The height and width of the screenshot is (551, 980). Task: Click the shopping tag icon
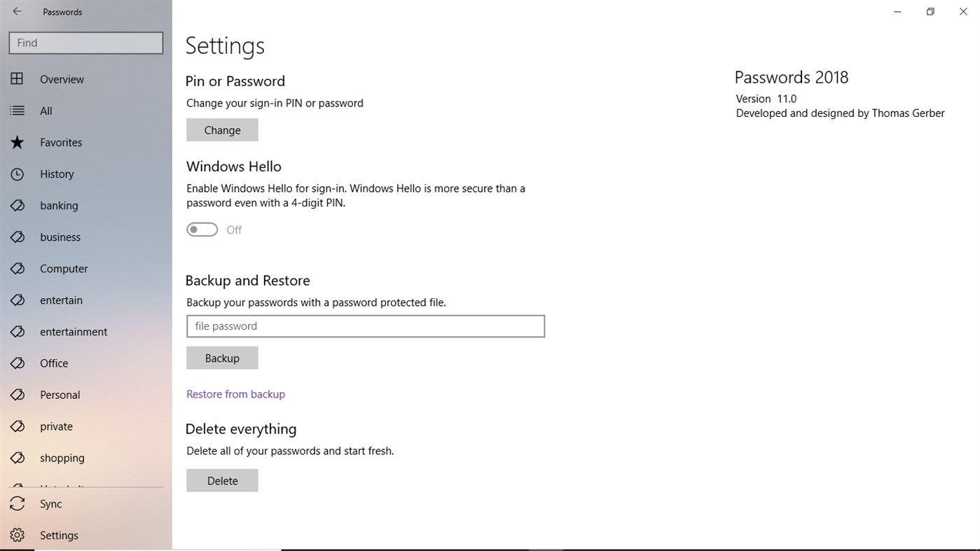click(x=17, y=457)
